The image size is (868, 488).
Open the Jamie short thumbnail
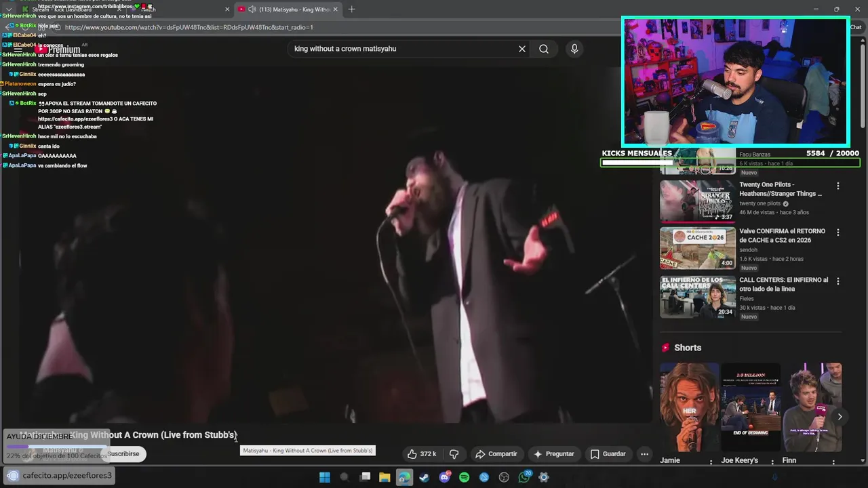coord(690,407)
